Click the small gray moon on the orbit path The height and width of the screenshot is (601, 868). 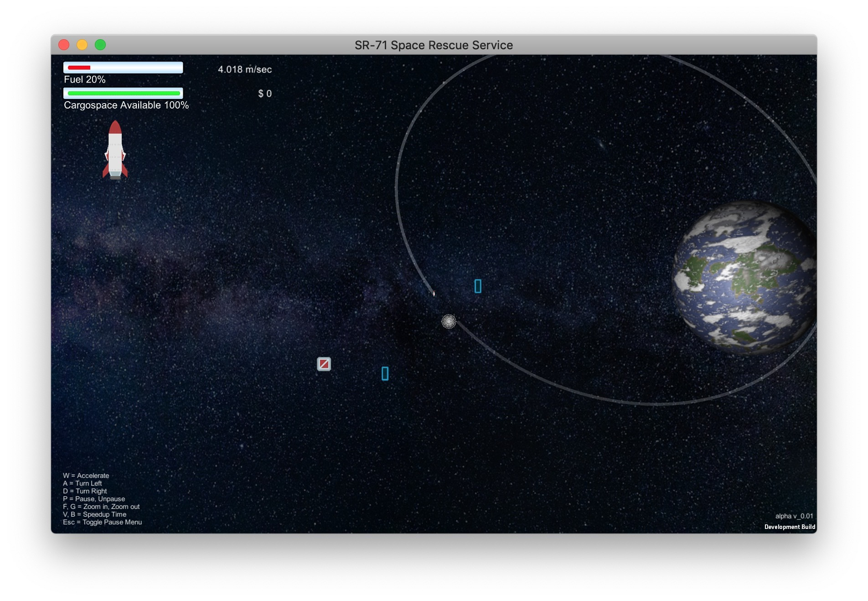click(449, 321)
